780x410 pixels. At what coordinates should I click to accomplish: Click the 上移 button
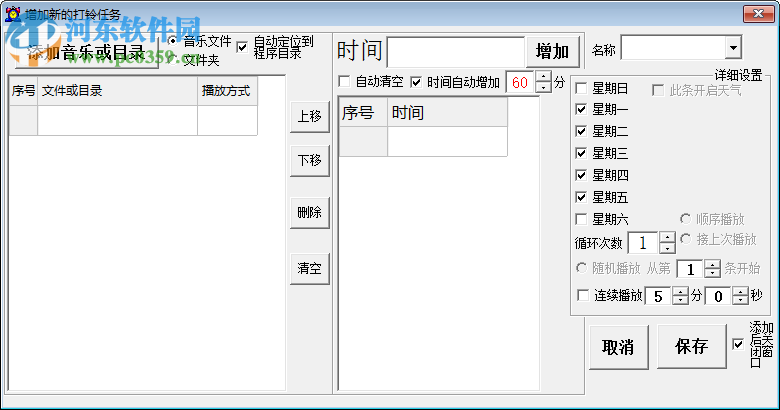click(309, 116)
